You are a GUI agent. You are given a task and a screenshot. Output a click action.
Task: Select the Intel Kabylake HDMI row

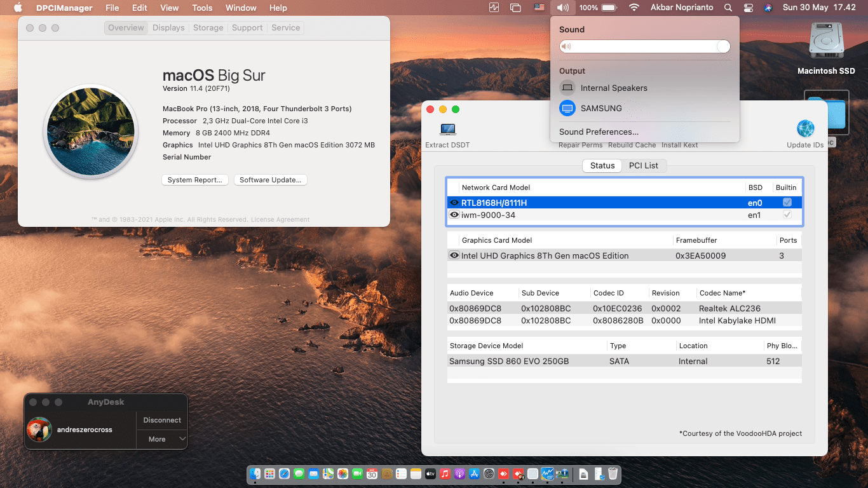tap(624, 320)
